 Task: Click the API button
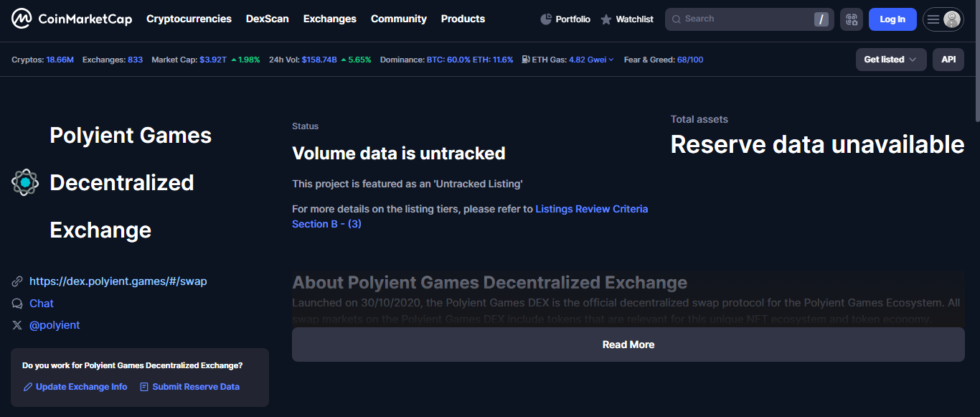point(948,60)
